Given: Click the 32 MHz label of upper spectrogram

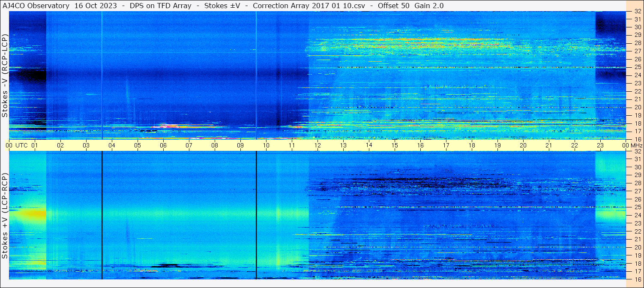Looking at the screenshot, I should (638, 12).
